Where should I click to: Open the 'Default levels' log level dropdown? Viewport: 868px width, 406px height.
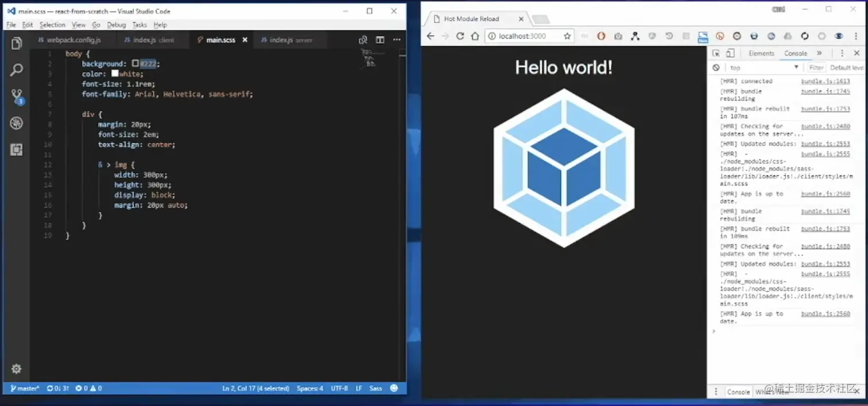coord(847,68)
